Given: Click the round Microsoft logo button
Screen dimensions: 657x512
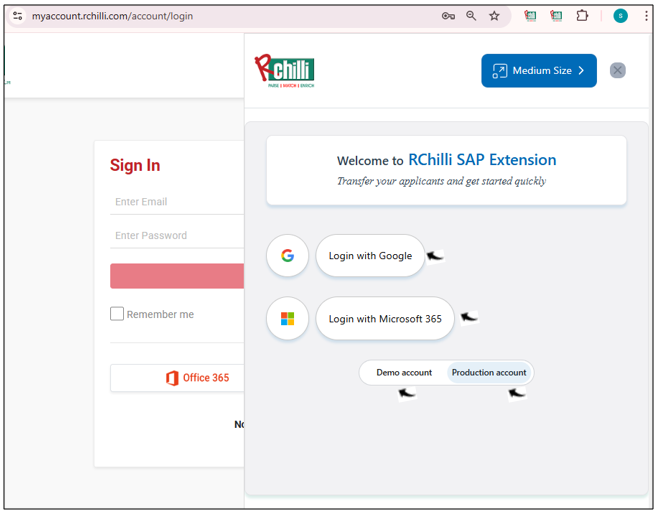Looking at the screenshot, I should point(287,318).
